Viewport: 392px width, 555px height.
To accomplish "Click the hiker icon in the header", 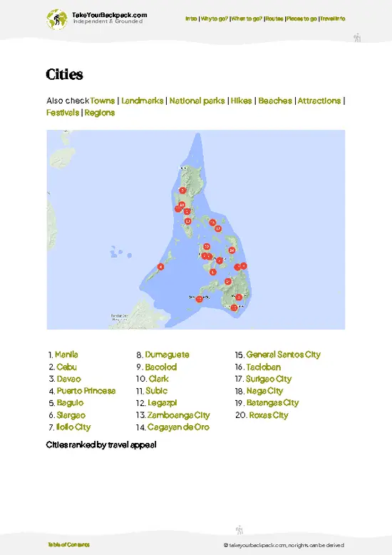I will [357, 38].
